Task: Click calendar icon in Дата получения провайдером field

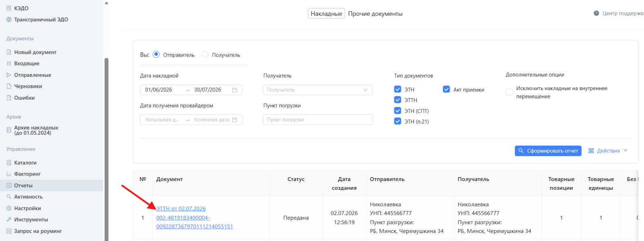Action: [235, 119]
